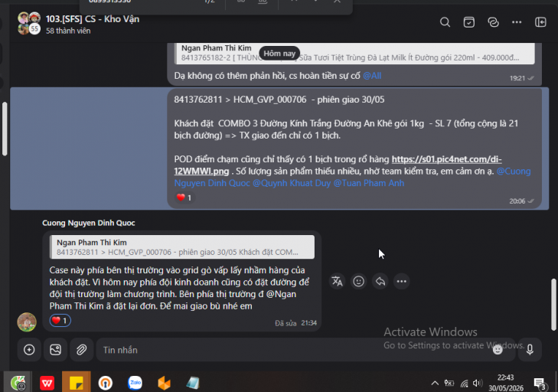558x392 pixels.
Task: Open group name 103.[SFS] CS - Kho Vận
Action: click(x=93, y=19)
